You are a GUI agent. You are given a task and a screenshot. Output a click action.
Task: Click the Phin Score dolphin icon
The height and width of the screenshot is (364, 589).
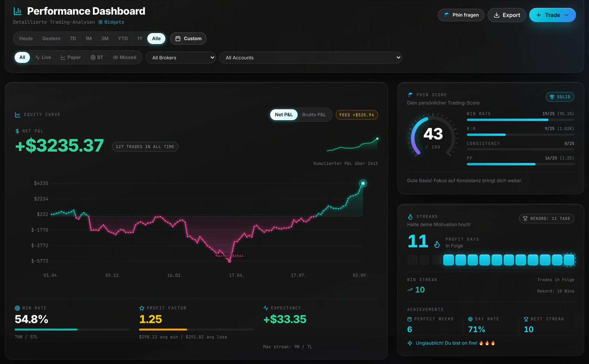[x=410, y=95]
